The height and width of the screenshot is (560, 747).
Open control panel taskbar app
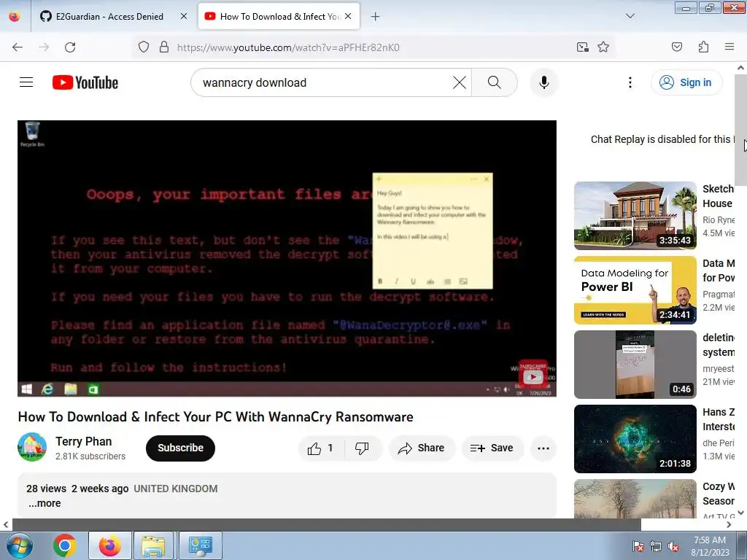point(200,545)
